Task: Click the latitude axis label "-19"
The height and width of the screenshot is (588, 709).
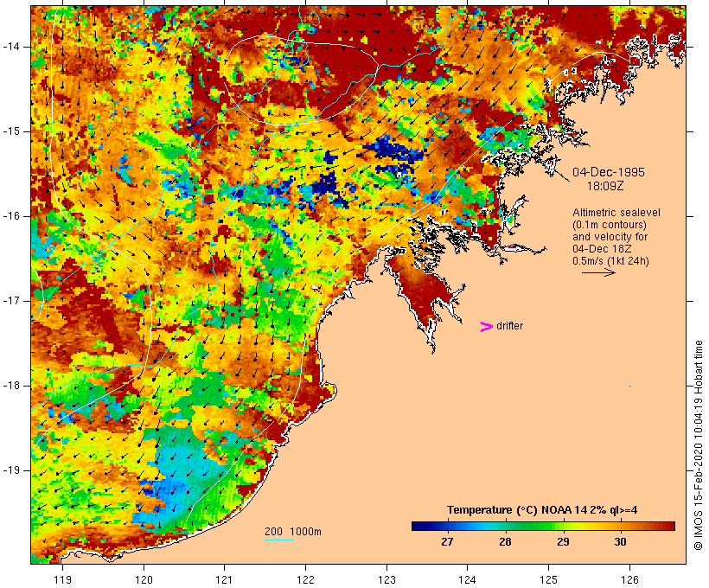Action: (11, 470)
